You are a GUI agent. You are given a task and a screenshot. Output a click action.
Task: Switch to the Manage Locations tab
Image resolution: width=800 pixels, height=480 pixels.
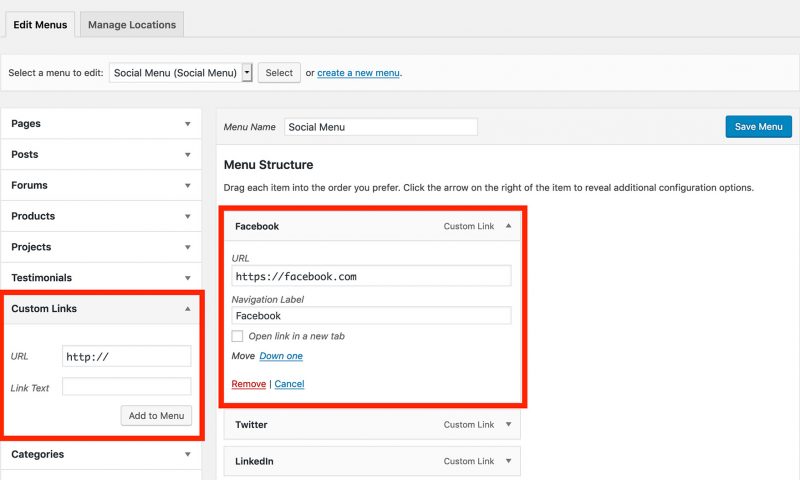coord(132,24)
